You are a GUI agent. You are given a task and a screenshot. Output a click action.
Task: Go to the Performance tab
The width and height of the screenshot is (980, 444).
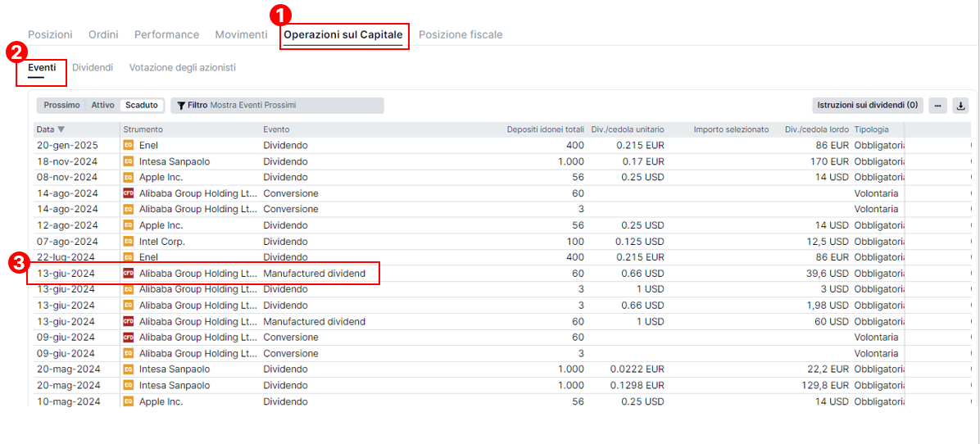(x=166, y=34)
